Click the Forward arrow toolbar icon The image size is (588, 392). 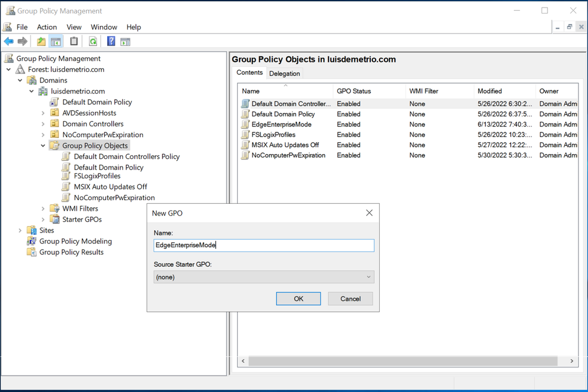tap(22, 41)
